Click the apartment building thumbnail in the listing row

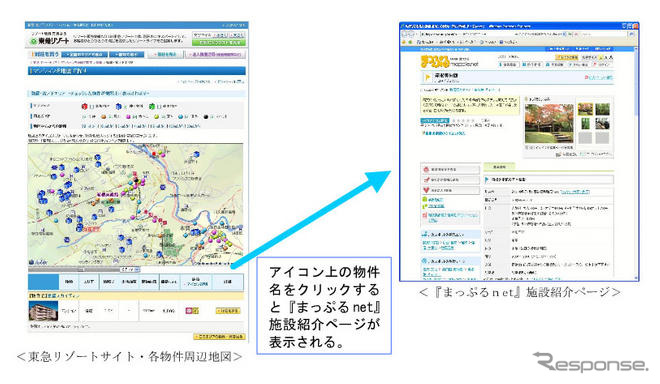point(43,311)
